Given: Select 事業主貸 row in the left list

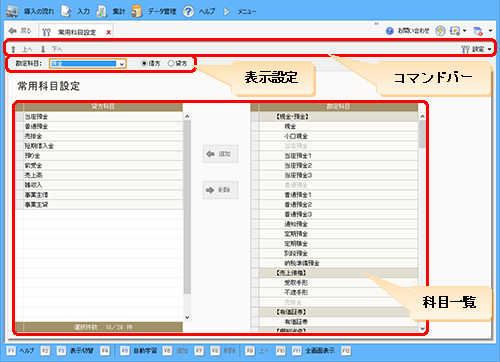Looking at the screenshot, I should pyautogui.click(x=103, y=204).
